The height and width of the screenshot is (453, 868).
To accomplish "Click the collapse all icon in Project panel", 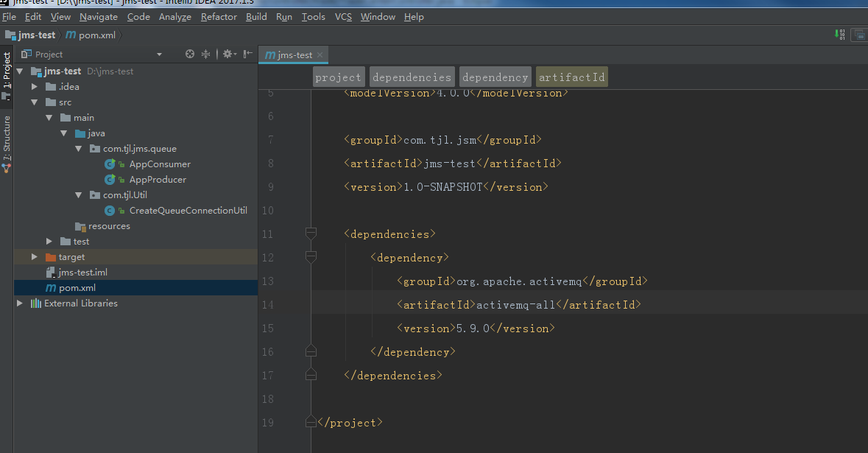I will [206, 54].
